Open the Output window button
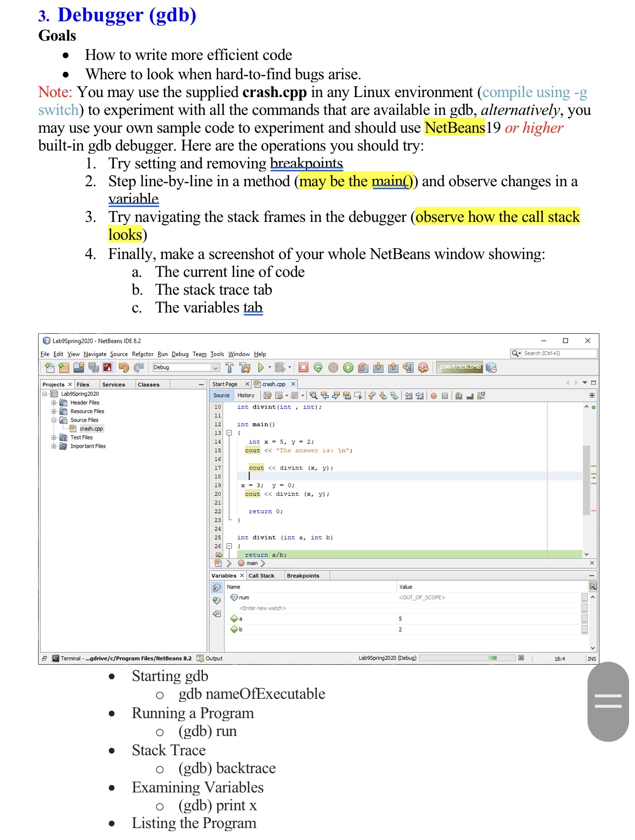Viewport: 635px width, 840px height. tap(210, 658)
